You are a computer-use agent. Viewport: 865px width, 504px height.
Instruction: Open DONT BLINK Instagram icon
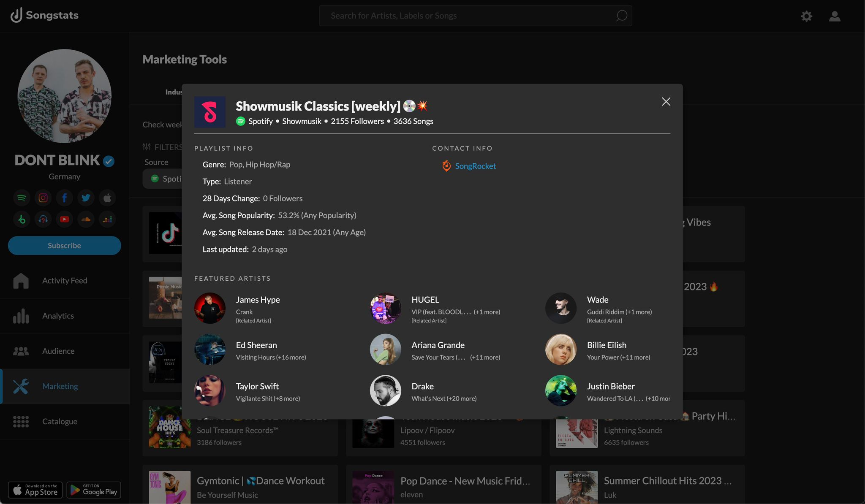43,198
